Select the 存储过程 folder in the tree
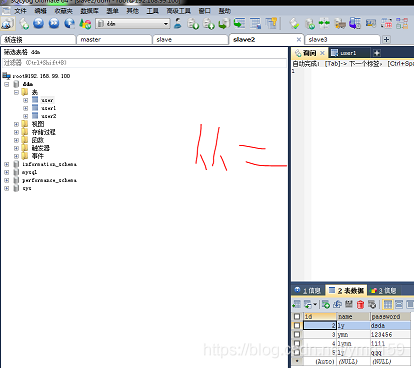The height and width of the screenshot is (368, 414). coord(44,132)
